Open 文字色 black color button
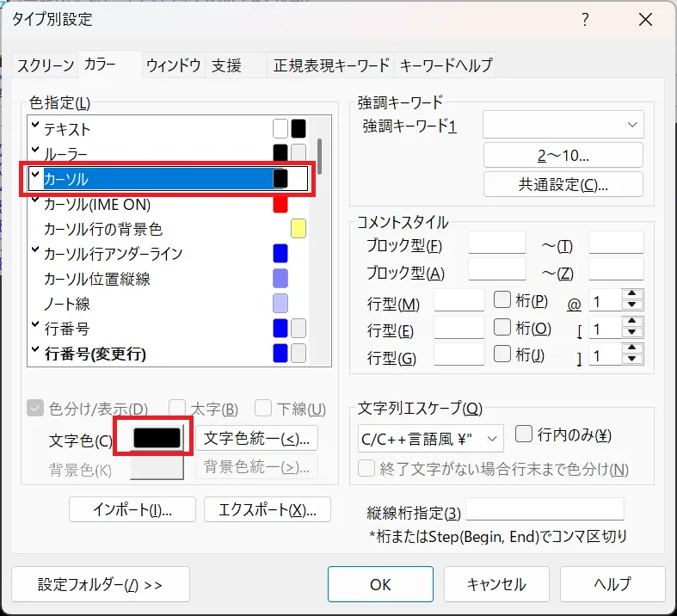 pyautogui.click(x=157, y=438)
